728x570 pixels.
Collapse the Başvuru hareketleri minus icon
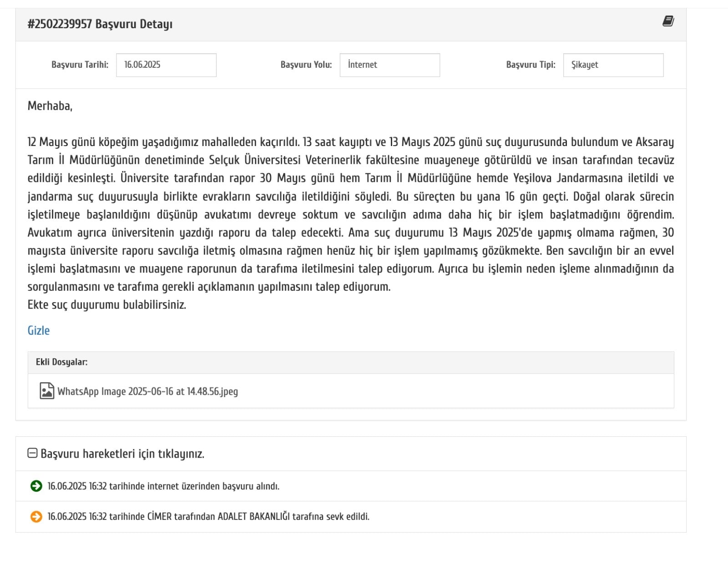tap(32, 453)
